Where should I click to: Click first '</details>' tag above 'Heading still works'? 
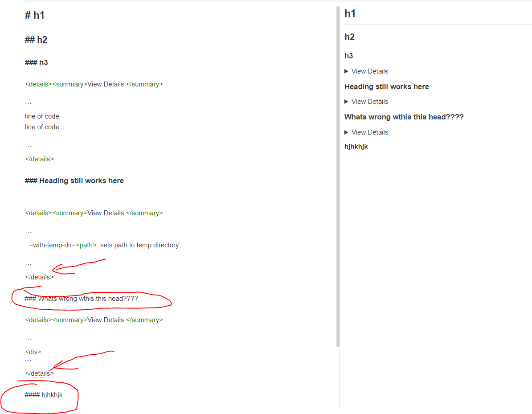click(39, 159)
